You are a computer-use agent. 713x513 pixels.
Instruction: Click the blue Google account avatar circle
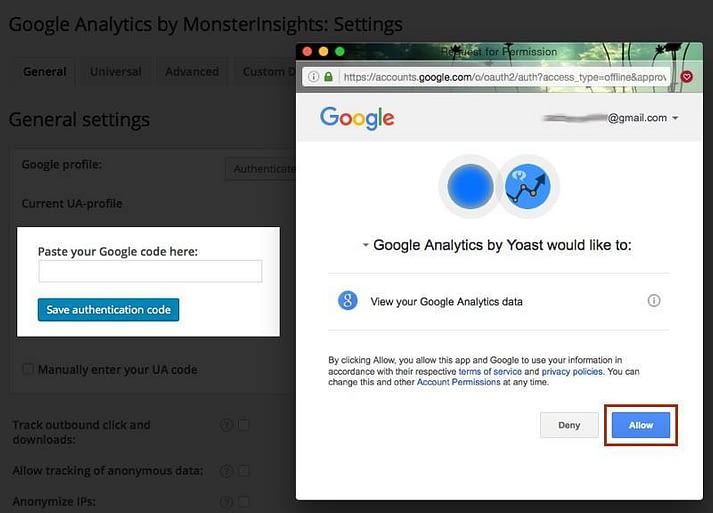pyautogui.click(x=470, y=186)
